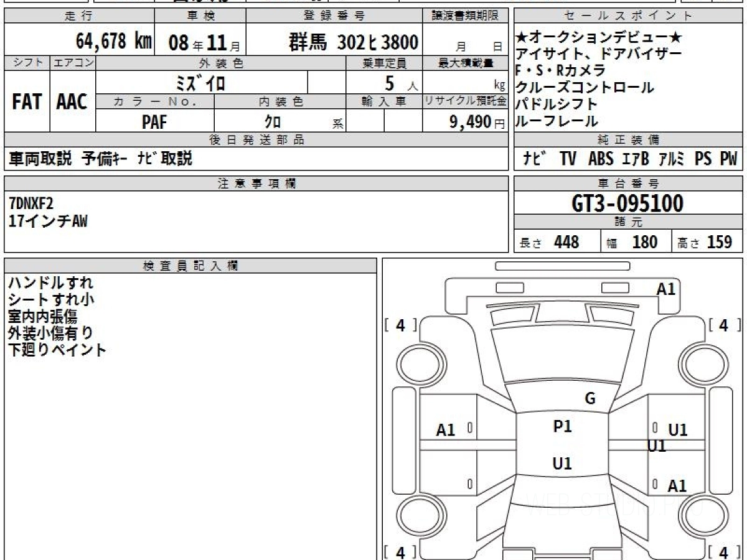Click the アイサイト、ドアバイザー line

pos(598,54)
